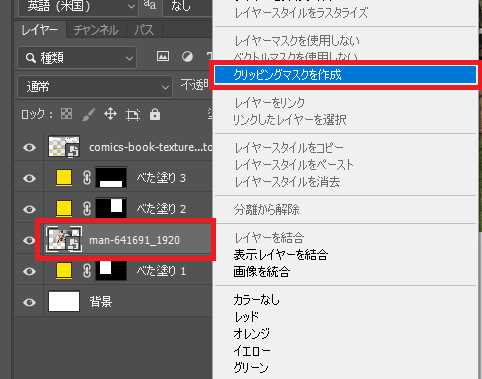Open the 通常 blend mode dropdown
Viewport: 482px width, 379px height.
pyautogui.click(x=95, y=87)
